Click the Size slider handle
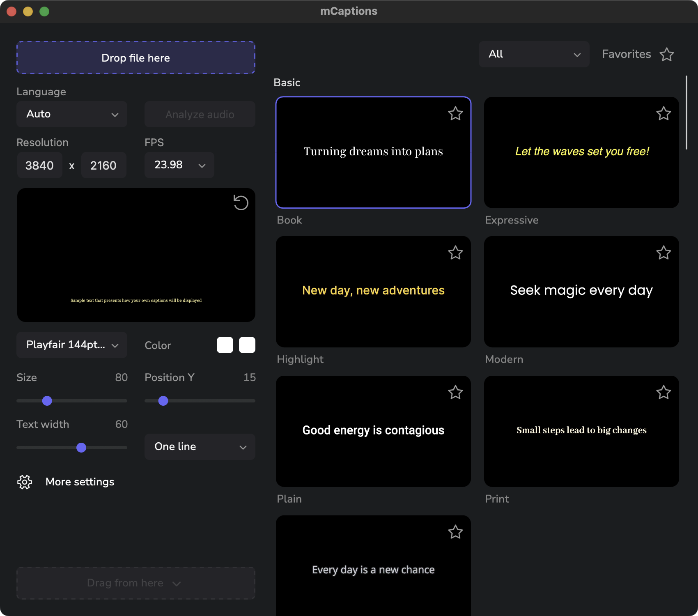 47,401
